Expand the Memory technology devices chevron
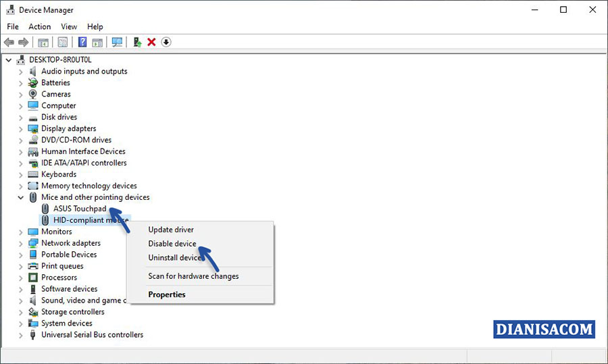This screenshot has width=608, height=364. click(20, 186)
